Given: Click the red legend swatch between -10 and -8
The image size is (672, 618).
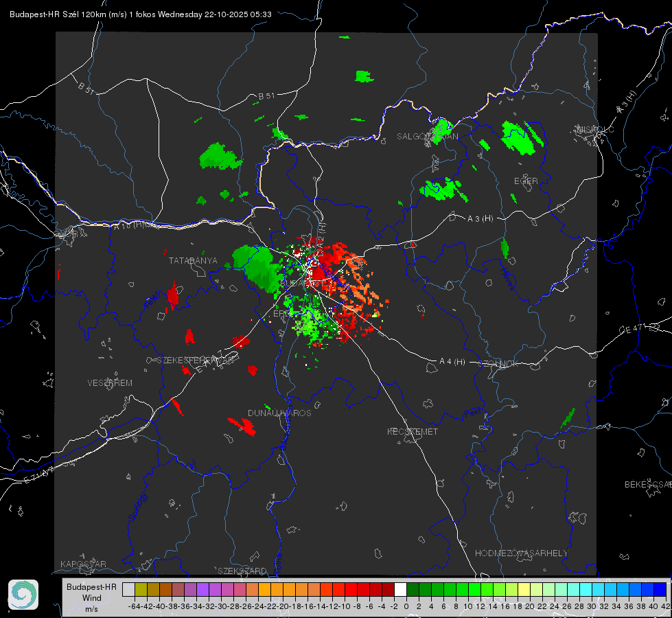Looking at the screenshot, I should coord(351,589).
